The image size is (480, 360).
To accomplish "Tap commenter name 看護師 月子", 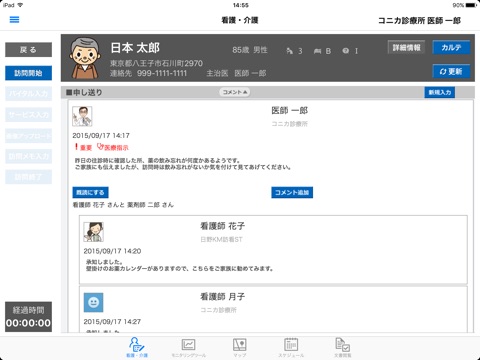I will (x=223, y=297).
